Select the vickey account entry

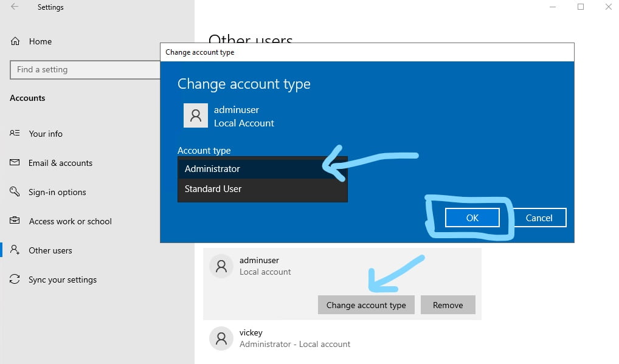pyautogui.click(x=342, y=338)
